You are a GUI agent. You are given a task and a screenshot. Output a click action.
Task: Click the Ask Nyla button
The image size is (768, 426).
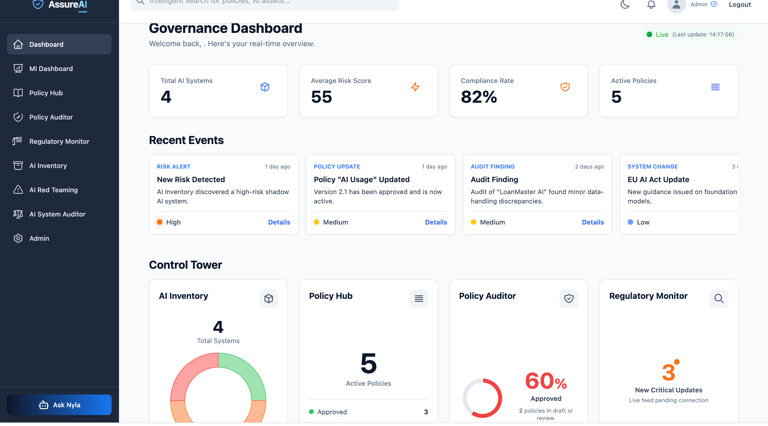tap(59, 405)
